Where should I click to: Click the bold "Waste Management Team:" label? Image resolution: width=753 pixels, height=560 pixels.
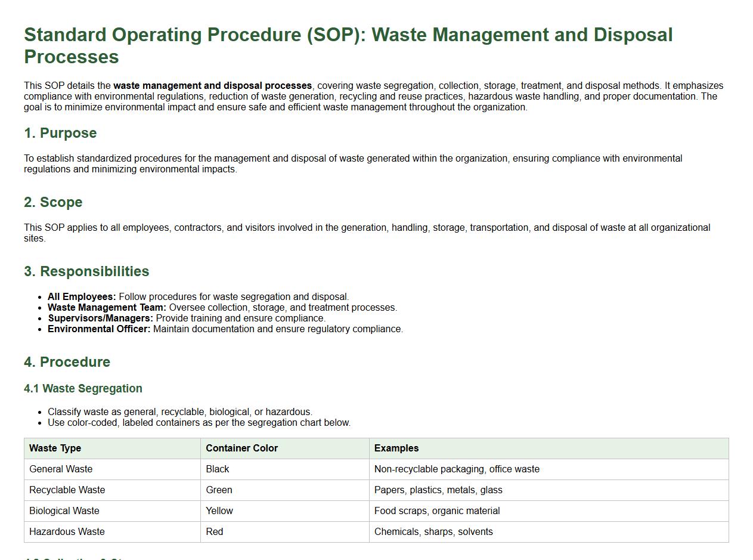(x=107, y=307)
